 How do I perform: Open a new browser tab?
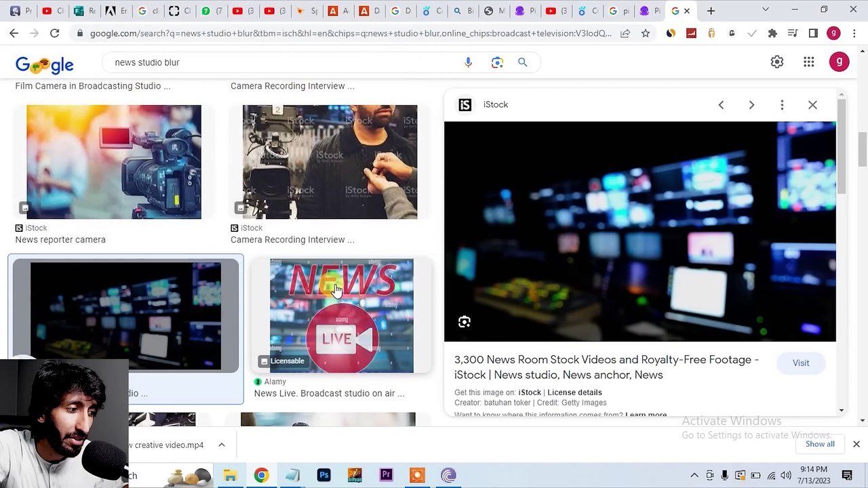point(711,11)
